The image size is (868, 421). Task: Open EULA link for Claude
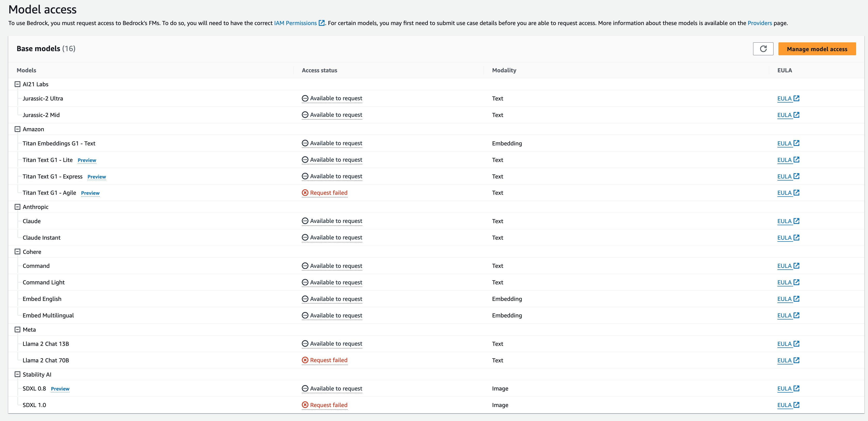(788, 221)
